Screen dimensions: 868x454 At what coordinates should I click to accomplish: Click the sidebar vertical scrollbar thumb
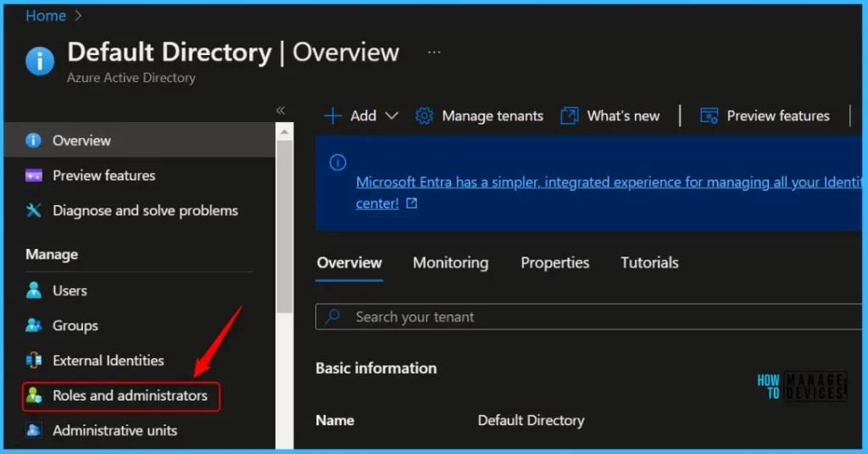click(284, 227)
